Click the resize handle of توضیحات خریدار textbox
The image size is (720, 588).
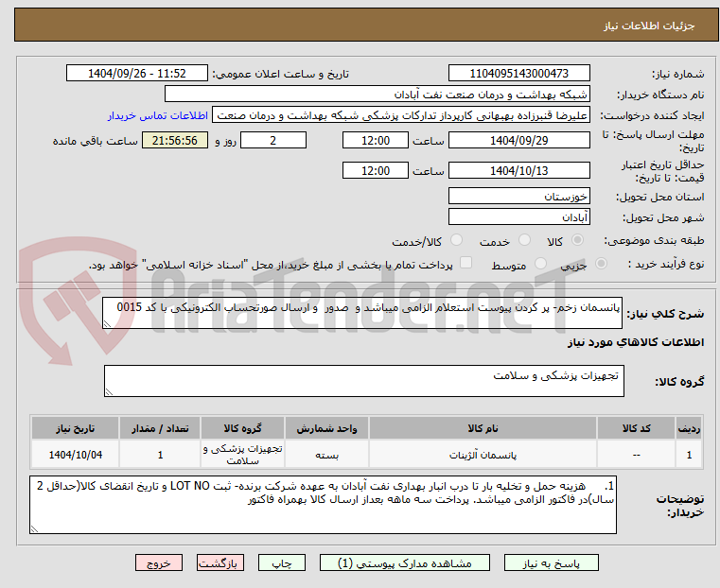34,528
